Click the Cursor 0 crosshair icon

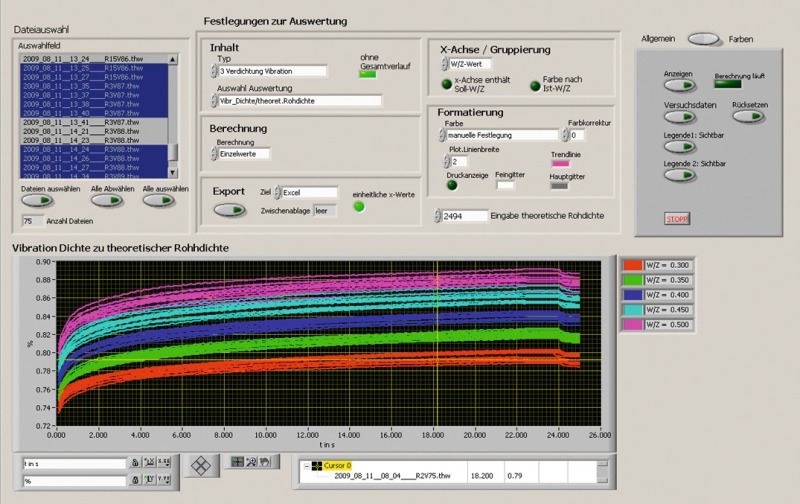[x=317, y=466]
